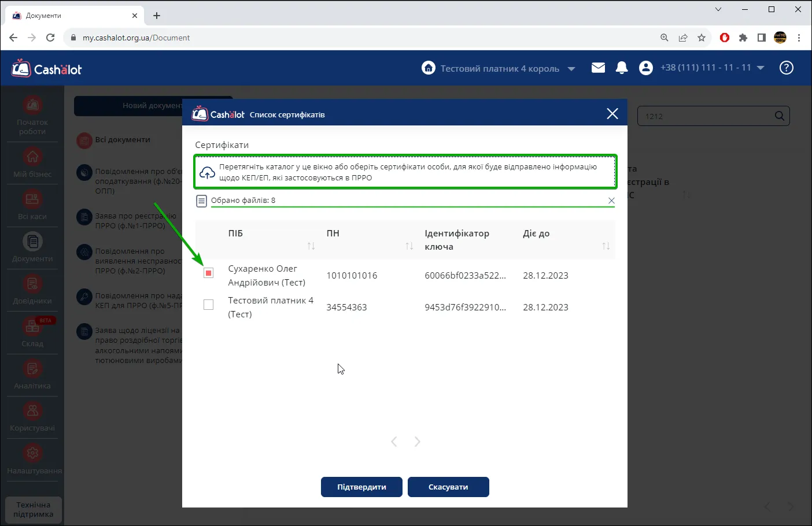Close the certificate list dialog
The height and width of the screenshot is (526, 812).
612,114
